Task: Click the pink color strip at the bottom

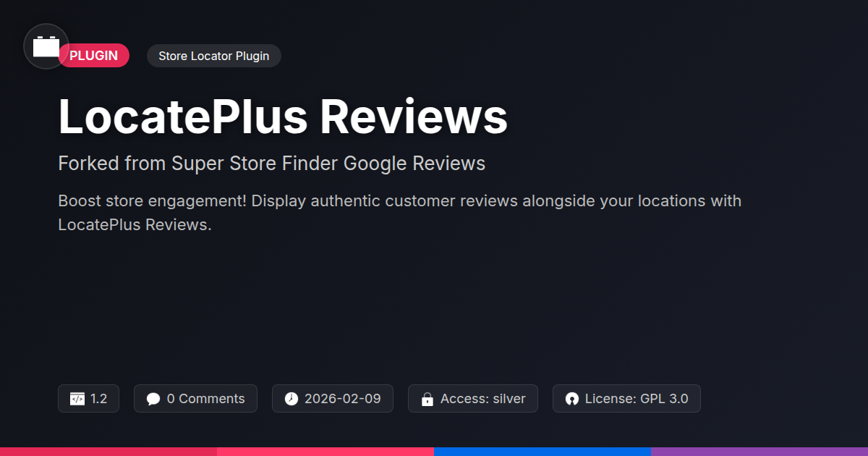Action: 325,452
